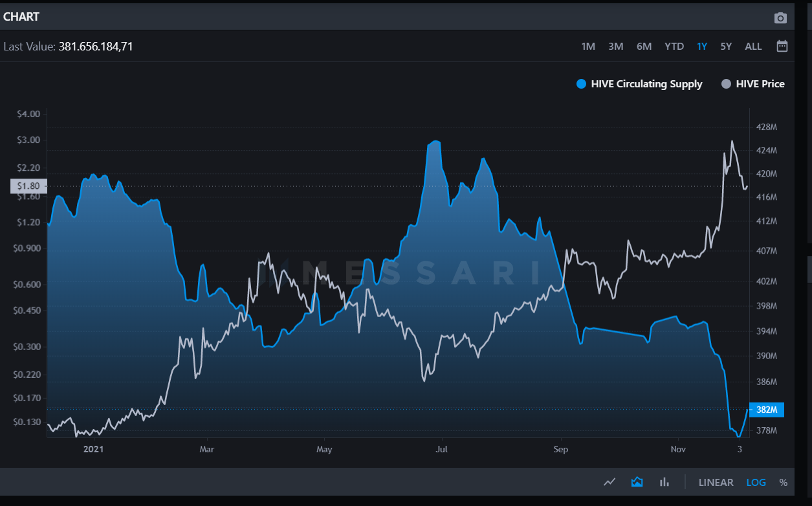Click the blue HIVE Circulating Supply dot
The height and width of the screenshot is (506, 812).
581,83
